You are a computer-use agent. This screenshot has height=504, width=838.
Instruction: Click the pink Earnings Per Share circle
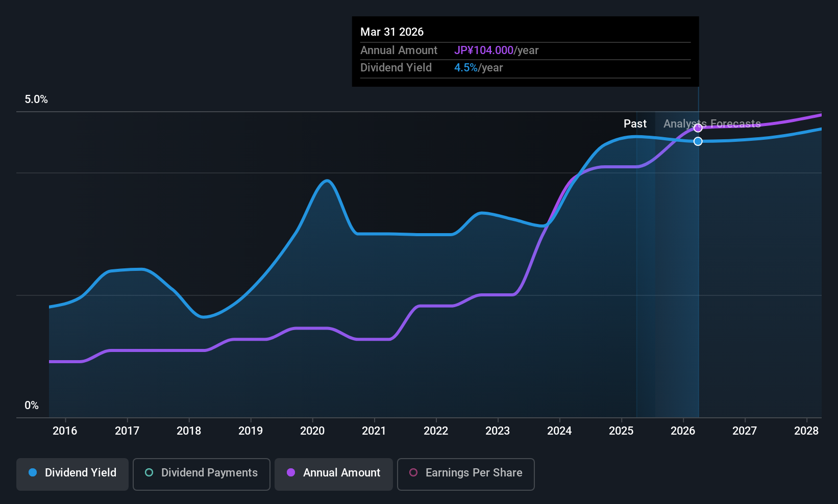pos(414,472)
